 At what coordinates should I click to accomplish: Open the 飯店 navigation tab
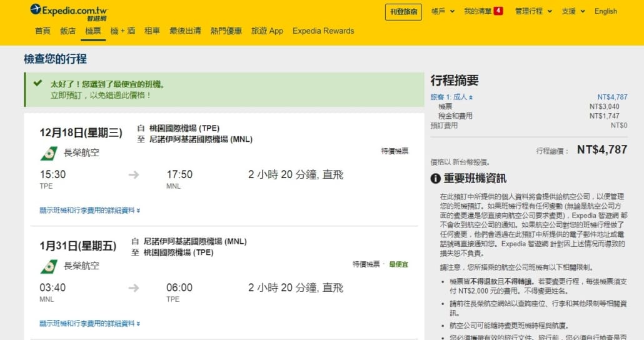pos(68,31)
